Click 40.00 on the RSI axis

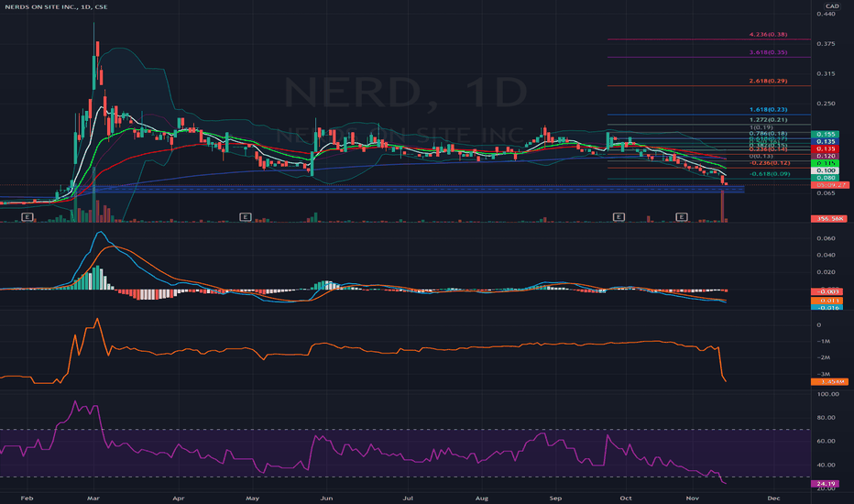pos(826,465)
